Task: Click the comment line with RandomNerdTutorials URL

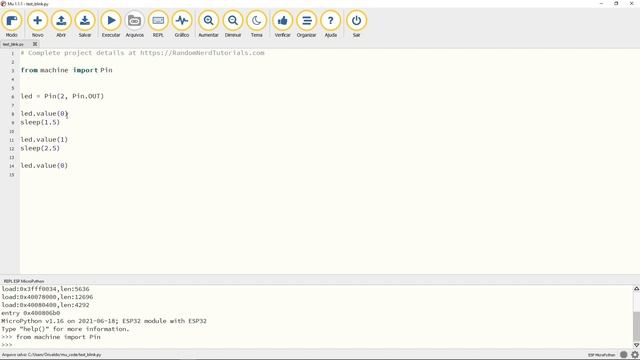Action: (142, 53)
